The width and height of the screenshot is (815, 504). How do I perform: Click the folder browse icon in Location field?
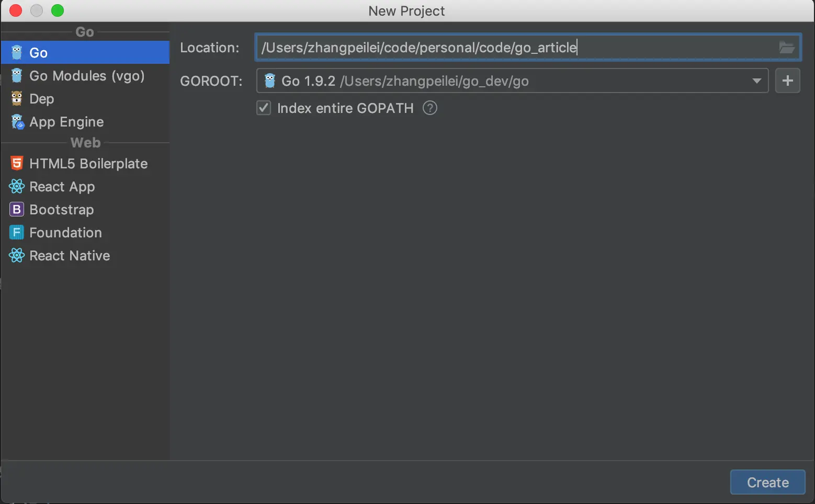click(786, 48)
